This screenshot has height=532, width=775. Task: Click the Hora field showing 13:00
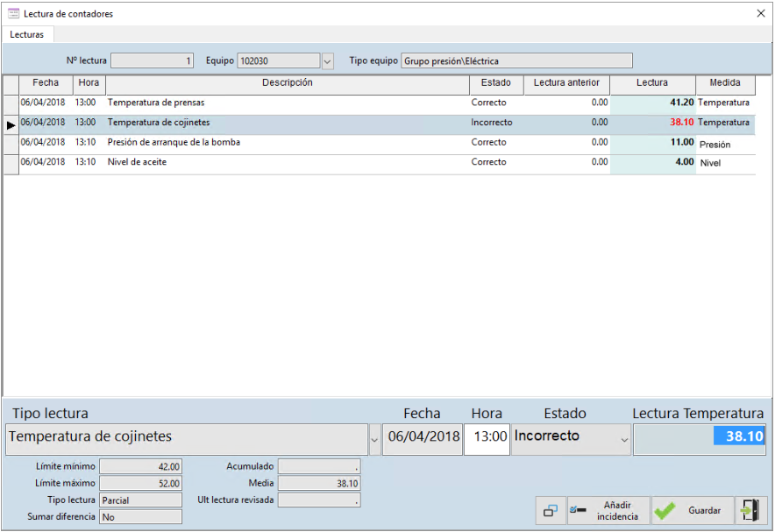point(487,439)
